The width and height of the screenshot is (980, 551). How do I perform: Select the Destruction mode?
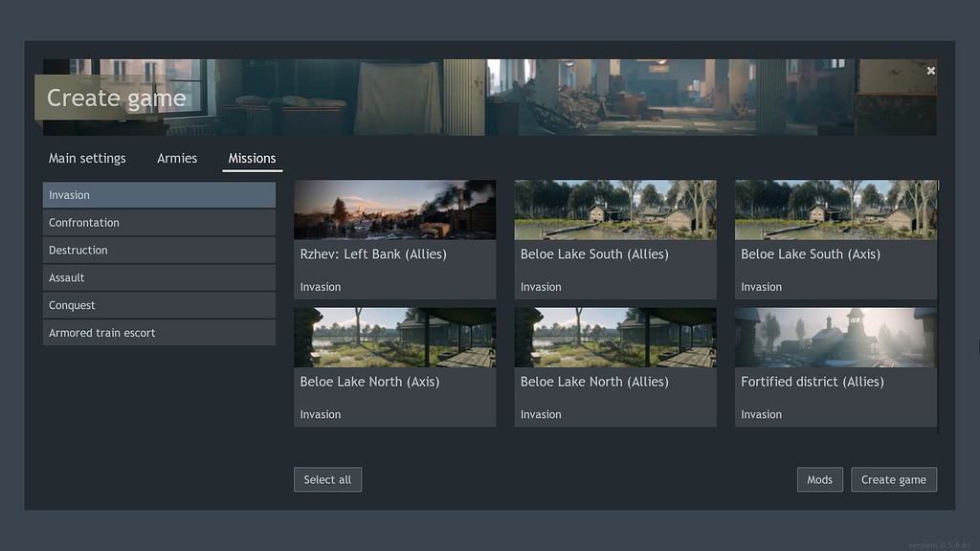pyautogui.click(x=159, y=250)
